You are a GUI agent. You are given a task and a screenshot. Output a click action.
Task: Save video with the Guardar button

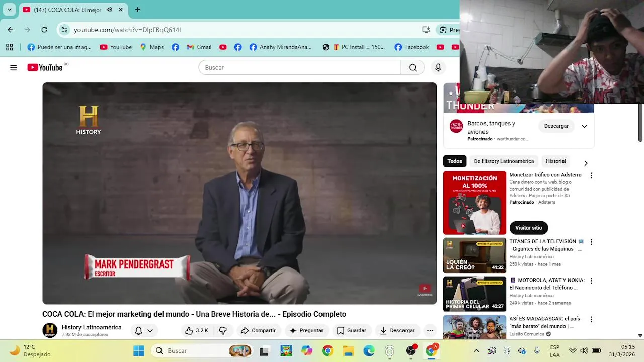[351, 330]
